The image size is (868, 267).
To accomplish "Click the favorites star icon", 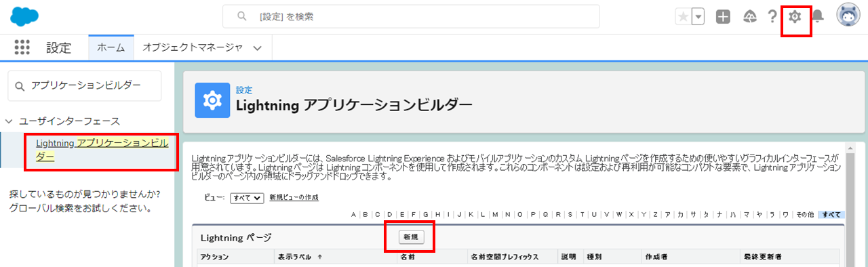I will point(683,16).
